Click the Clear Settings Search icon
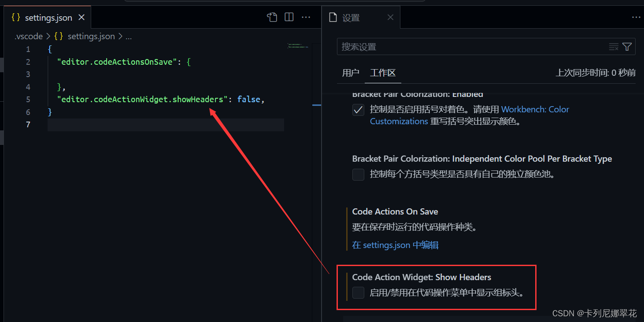The image size is (644, 322). click(x=614, y=47)
